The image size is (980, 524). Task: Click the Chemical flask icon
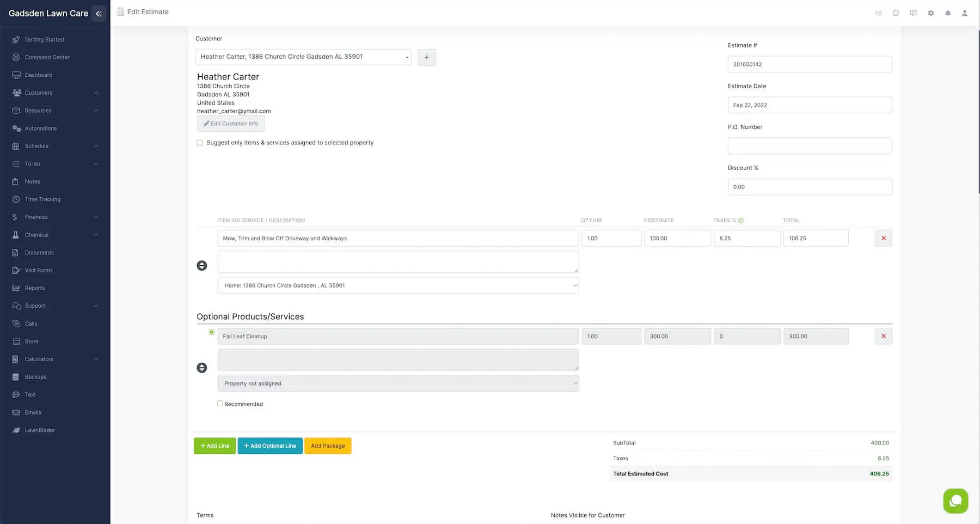tap(16, 235)
